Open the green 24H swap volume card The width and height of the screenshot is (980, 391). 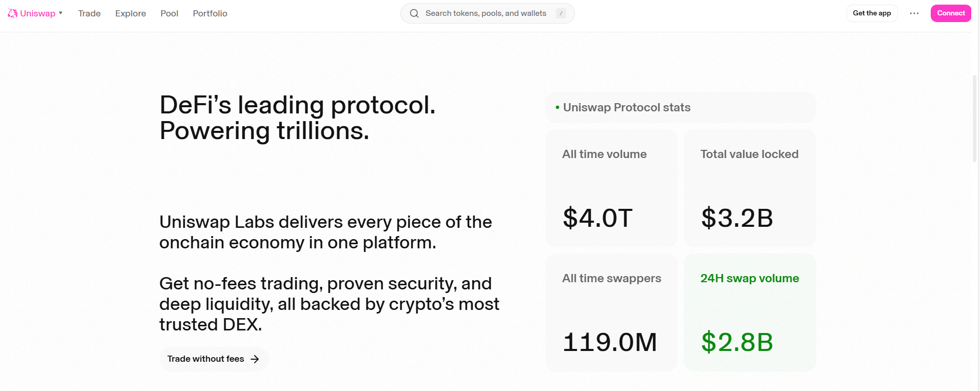pyautogui.click(x=750, y=312)
